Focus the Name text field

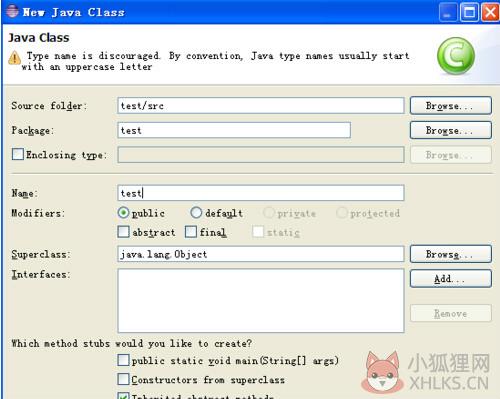[261, 193]
